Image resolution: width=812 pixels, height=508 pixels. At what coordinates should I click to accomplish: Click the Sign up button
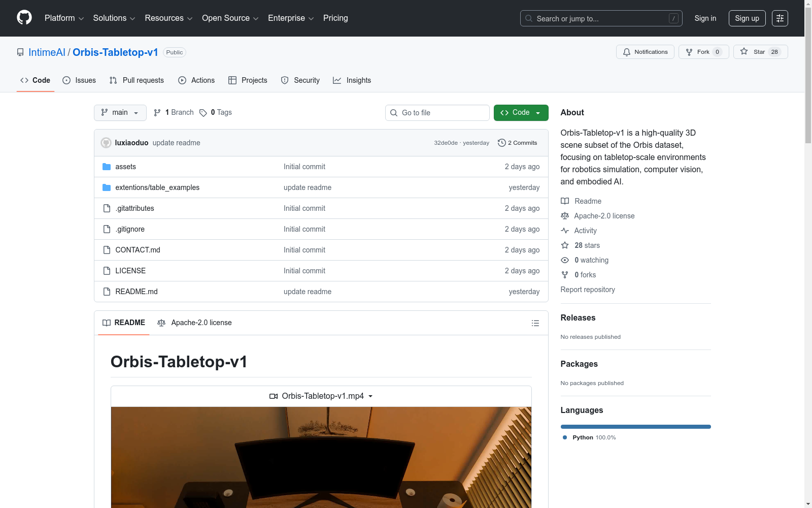[x=747, y=18]
